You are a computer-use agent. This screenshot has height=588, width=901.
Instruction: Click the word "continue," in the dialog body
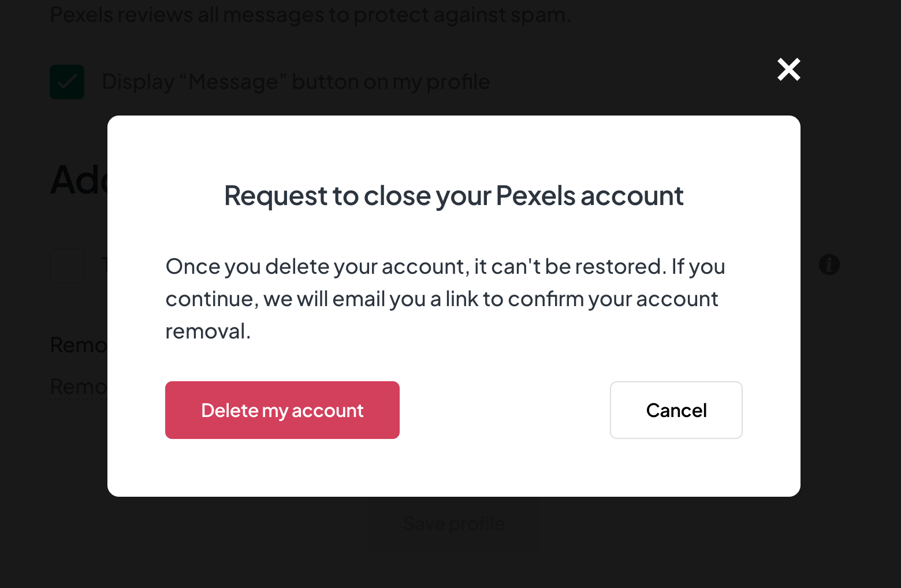(x=212, y=299)
